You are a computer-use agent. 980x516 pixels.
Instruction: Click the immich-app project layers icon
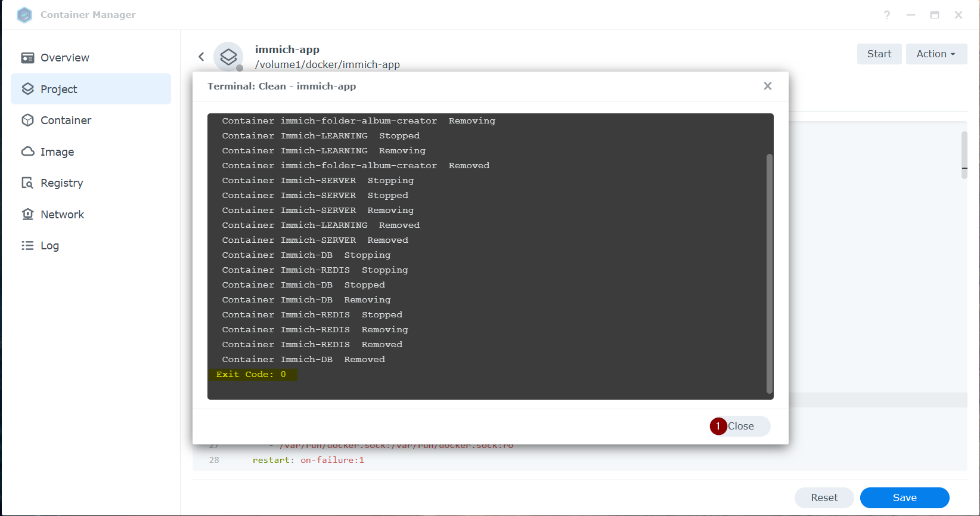(228, 57)
